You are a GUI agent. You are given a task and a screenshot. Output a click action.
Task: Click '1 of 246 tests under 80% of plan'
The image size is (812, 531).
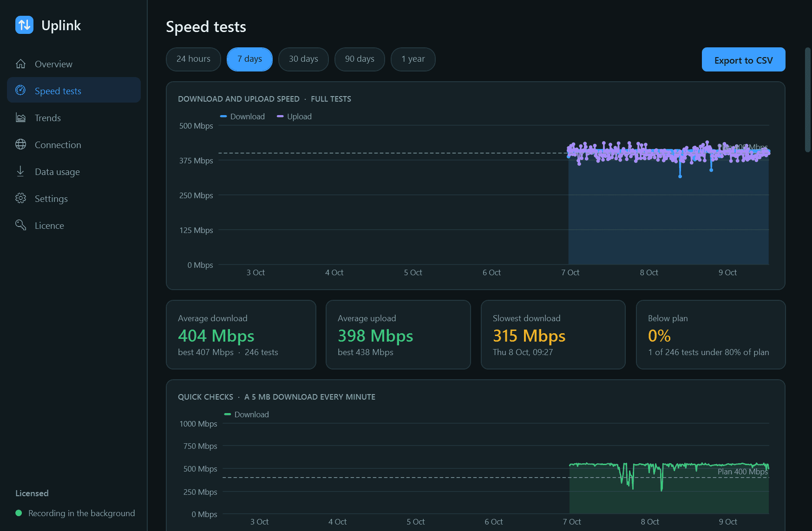tap(708, 352)
